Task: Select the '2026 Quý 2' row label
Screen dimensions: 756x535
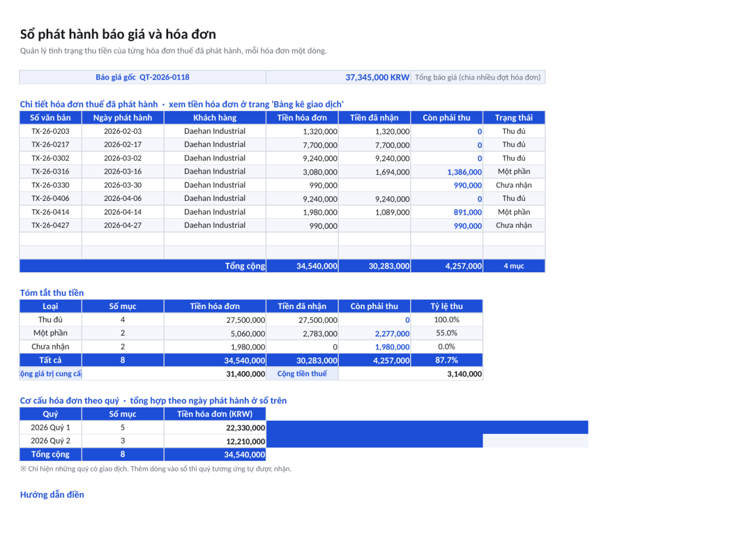Action: click(51, 440)
